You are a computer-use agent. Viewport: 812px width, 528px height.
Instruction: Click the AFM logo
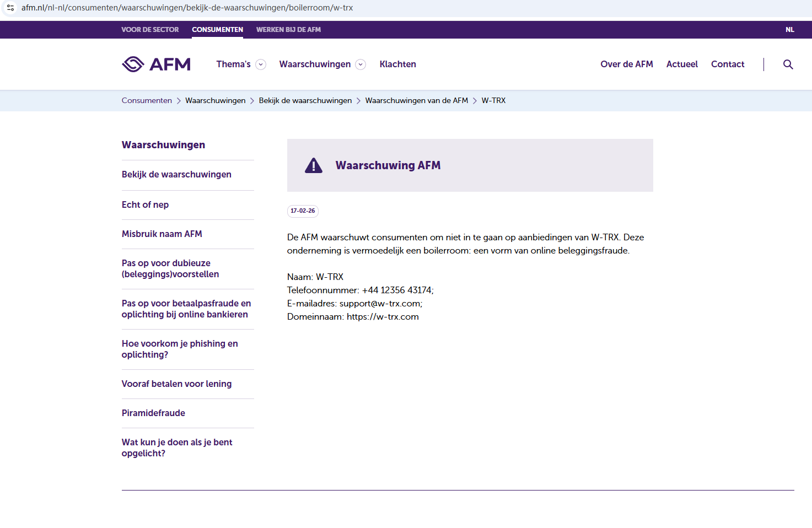pyautogui.click(x=156, y=64)
